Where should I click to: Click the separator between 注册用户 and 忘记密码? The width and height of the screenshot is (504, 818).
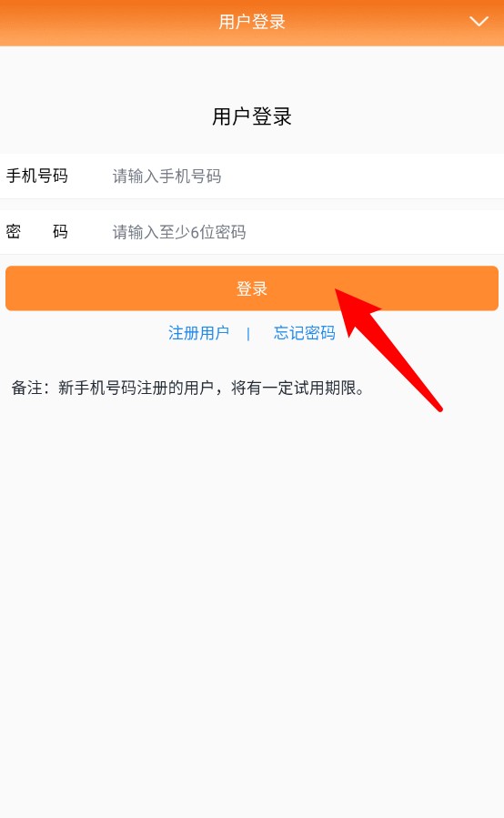click(248, 333)
